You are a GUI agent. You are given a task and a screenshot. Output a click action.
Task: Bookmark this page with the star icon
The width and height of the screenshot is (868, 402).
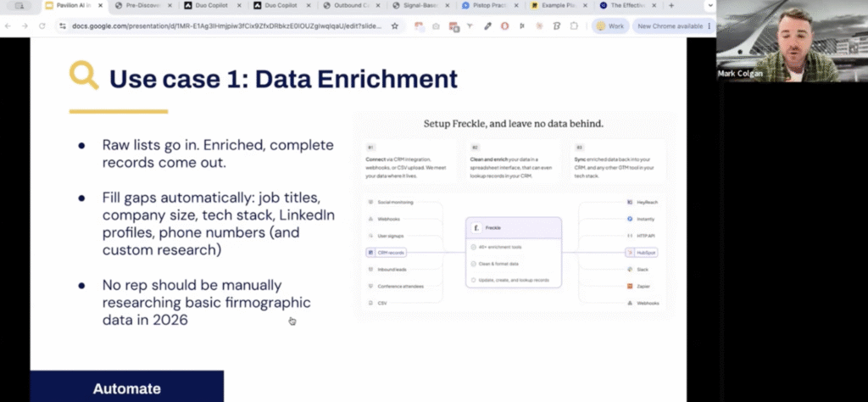(395, 26)
